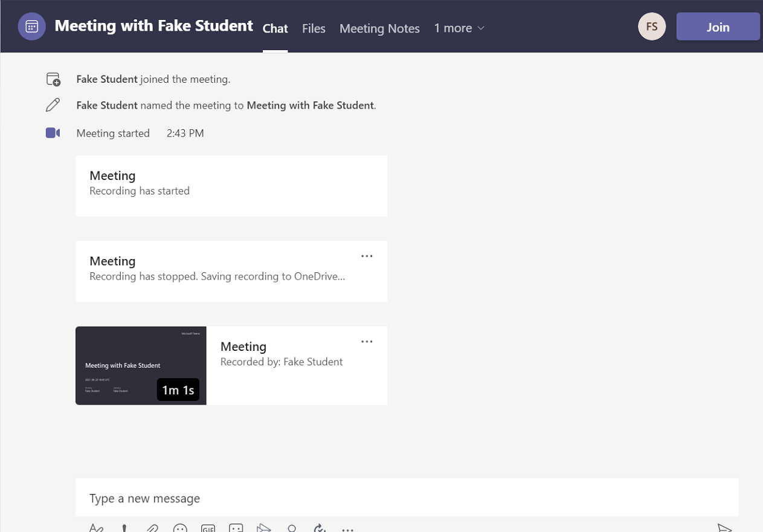Click the Praise badge icon
The image size is (763, 532).
(292, 528)
